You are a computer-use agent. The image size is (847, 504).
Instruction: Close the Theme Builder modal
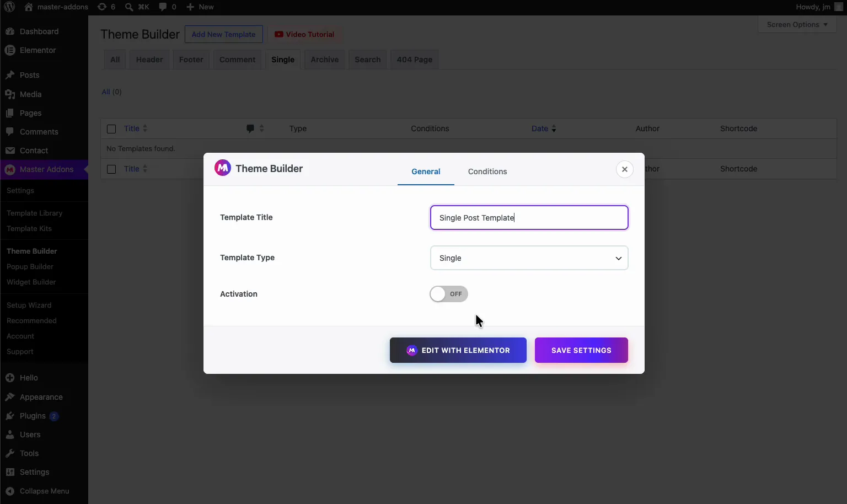[625, 169]
